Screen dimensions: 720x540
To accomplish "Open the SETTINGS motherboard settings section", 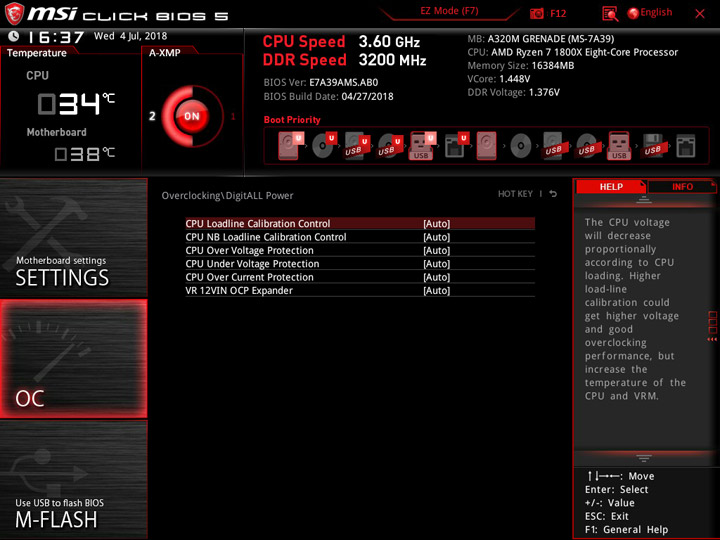I will (x=73, y=238).
